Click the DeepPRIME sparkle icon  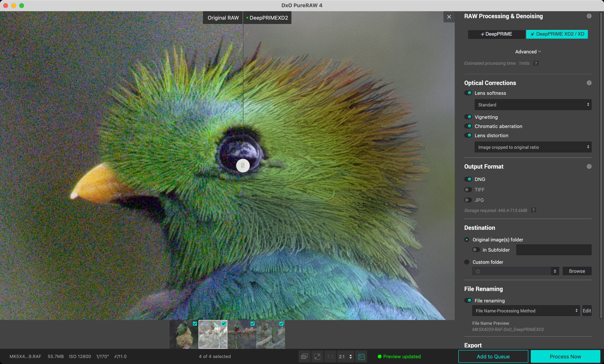click(482, 34)
